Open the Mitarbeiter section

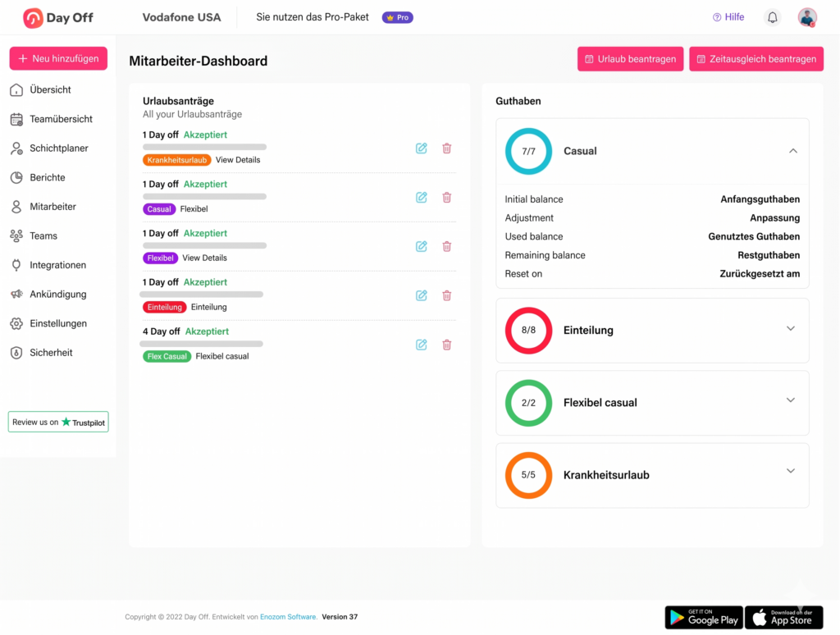tap(54, 207)
